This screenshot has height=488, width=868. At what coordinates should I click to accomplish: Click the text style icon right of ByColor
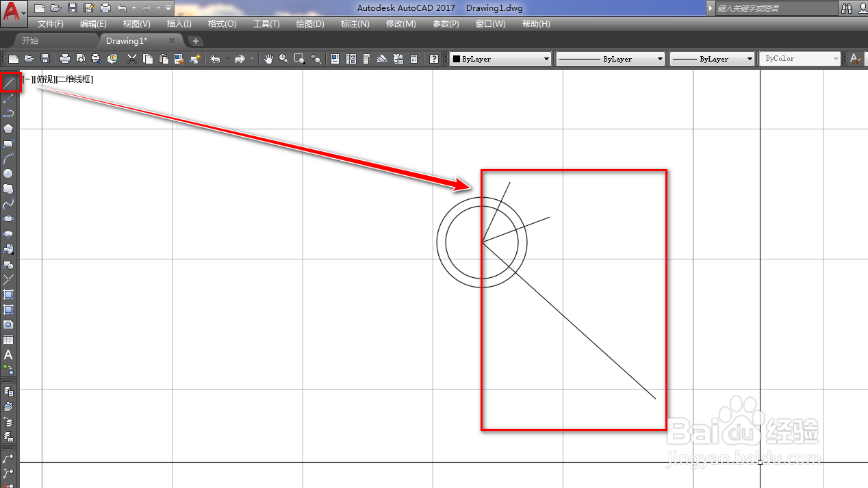pyautogui.click(x=856, y=59)
